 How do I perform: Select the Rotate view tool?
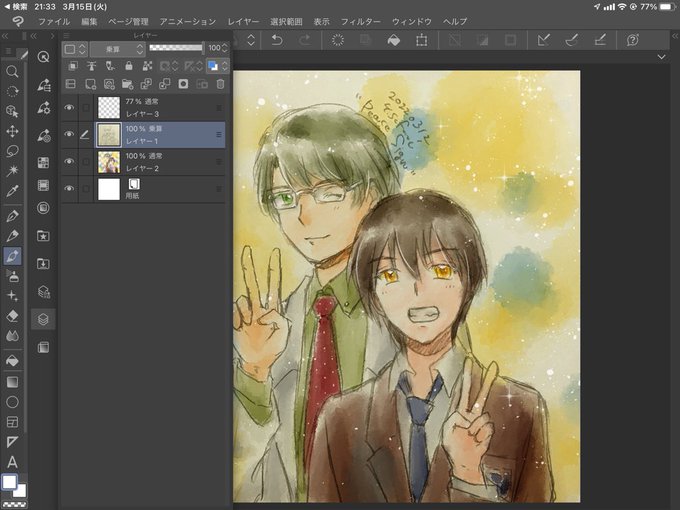coord(12,91)
